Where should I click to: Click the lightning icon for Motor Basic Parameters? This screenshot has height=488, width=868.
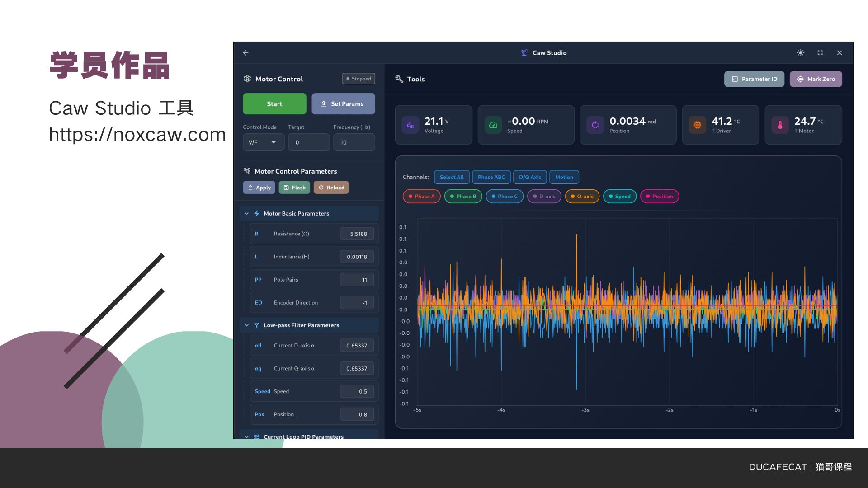(x=257, y=213)
